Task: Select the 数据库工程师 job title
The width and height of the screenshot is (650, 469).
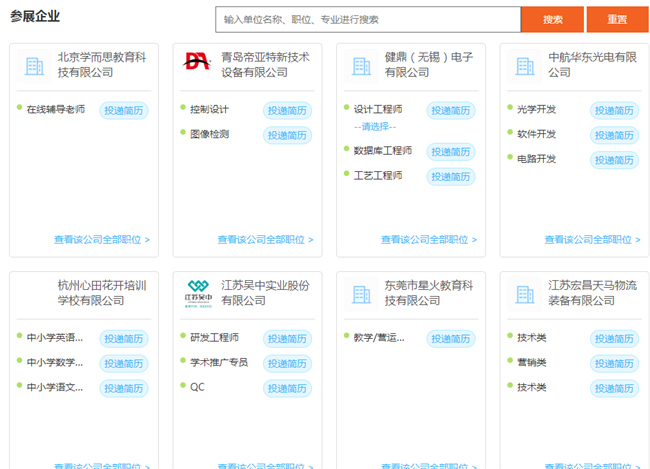Action: coord(383,151)
